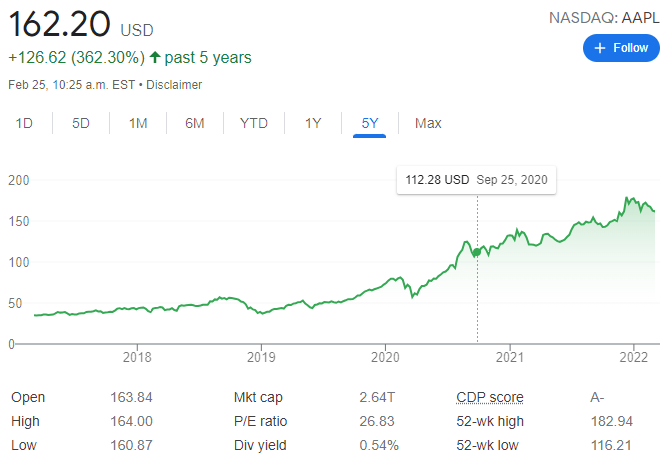Open the Disclaimer link
The width and height of the screenshot is (672, 462).
176,85
